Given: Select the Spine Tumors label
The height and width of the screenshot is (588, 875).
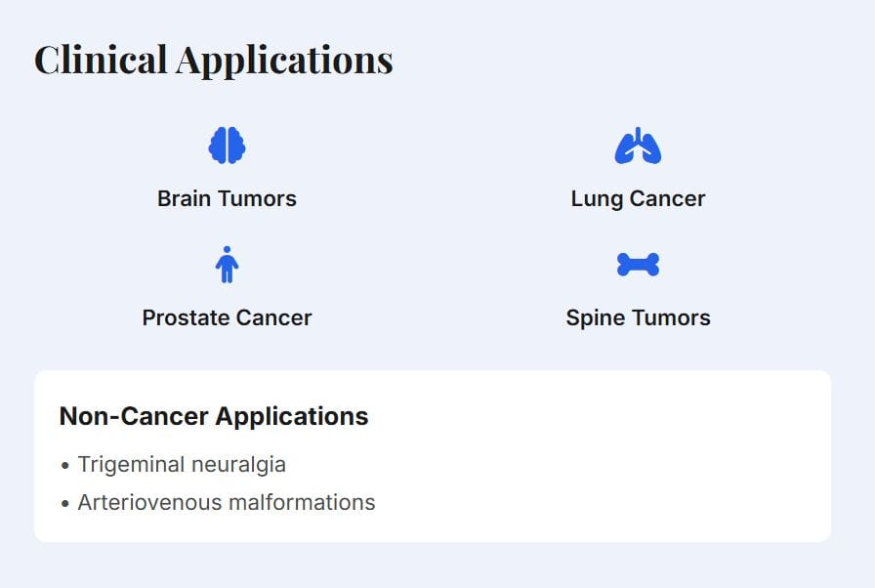Looking at the screenshot, I should 638,317.
